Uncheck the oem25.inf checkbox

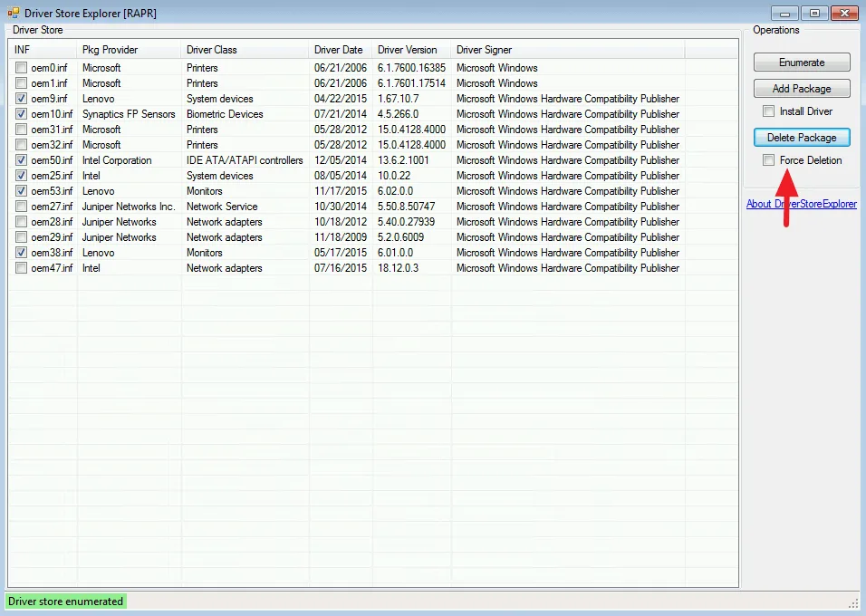(x=21, y=176)
